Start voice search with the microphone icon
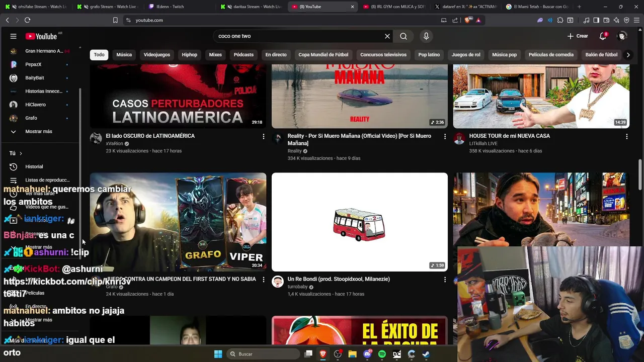 426,36
